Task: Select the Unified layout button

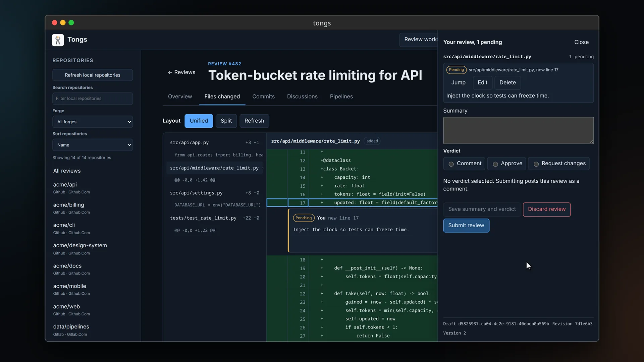Action: pos(199,121)
